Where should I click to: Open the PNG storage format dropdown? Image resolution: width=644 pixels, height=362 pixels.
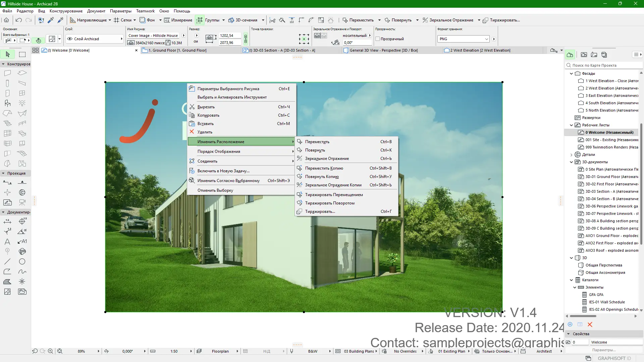[x=464, y=39]
